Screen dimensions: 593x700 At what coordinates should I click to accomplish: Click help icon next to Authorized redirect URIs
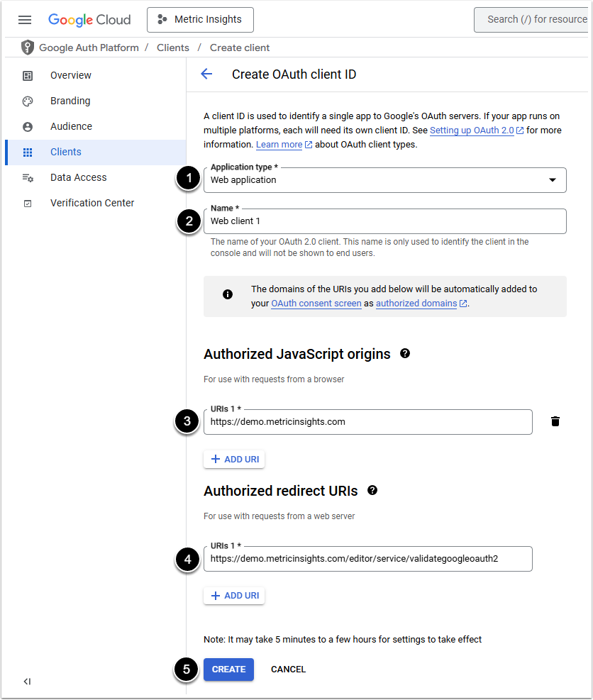(372, 490)
